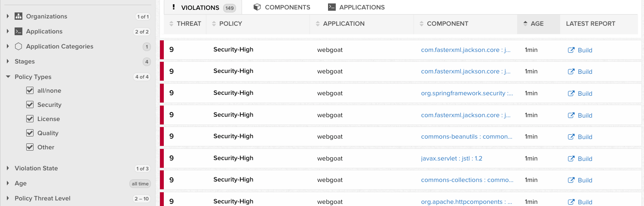Switch to the Components tab
644x206 pixels.
coord(282,7)
